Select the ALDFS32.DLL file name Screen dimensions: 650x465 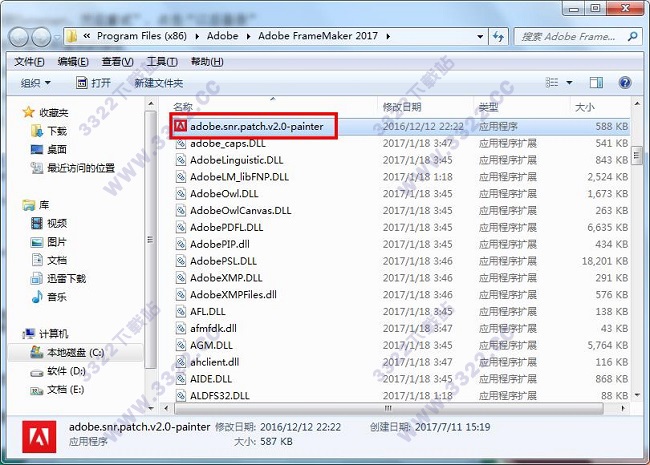tap(220, 395)
